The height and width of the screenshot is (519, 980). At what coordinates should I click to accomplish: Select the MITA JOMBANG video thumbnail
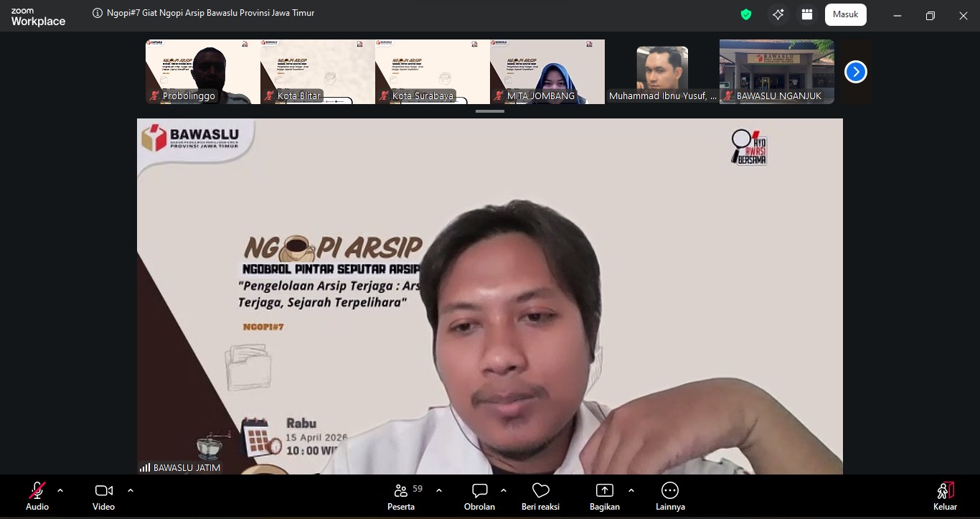coord(547,72)
